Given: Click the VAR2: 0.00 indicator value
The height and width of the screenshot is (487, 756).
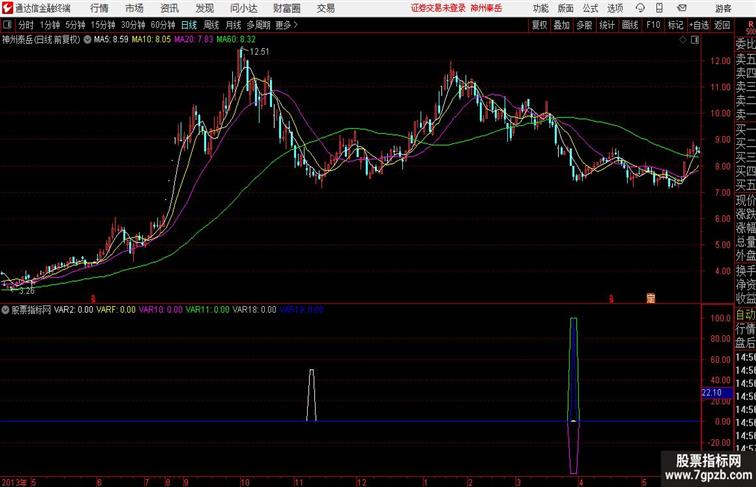Looking at the screenshot, I should 73,310.
